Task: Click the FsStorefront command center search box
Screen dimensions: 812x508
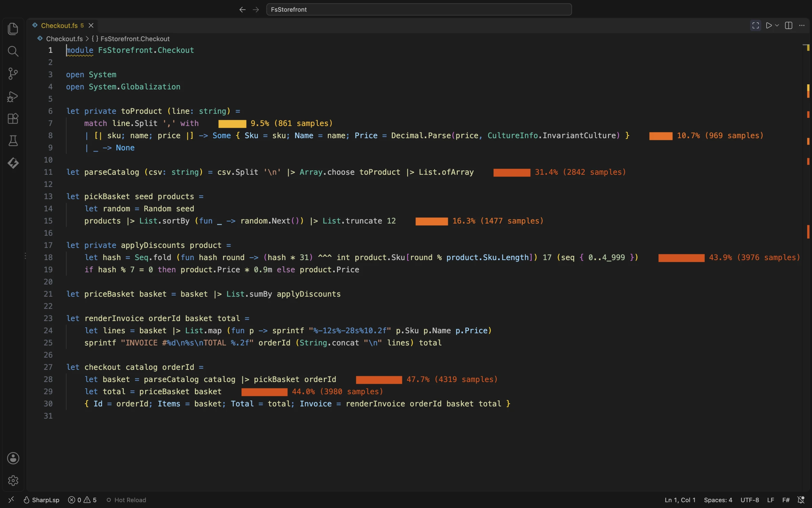Action: [x=419, y=9]
